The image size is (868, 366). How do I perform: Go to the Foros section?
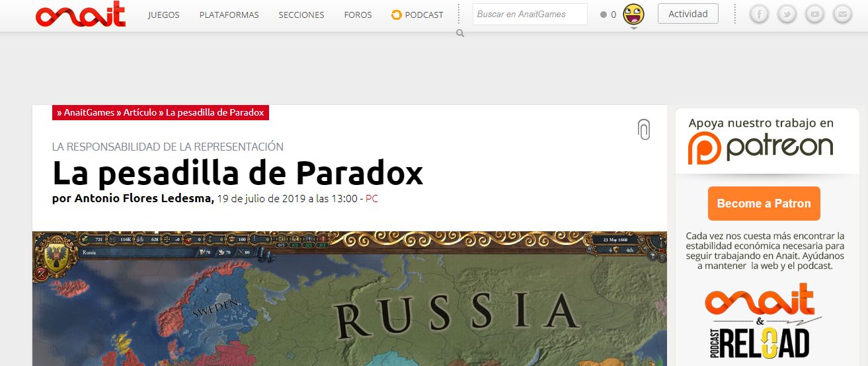coord(358,15)
